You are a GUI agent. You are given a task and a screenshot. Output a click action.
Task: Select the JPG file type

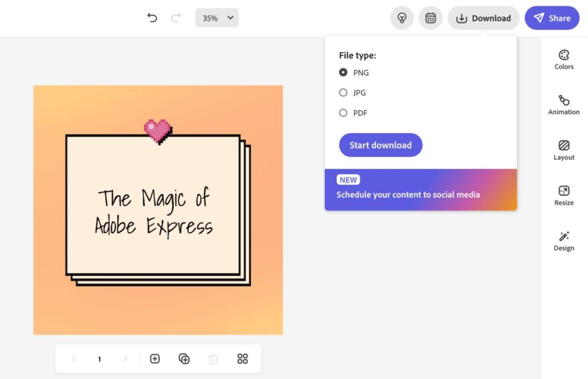coord(343,92)
